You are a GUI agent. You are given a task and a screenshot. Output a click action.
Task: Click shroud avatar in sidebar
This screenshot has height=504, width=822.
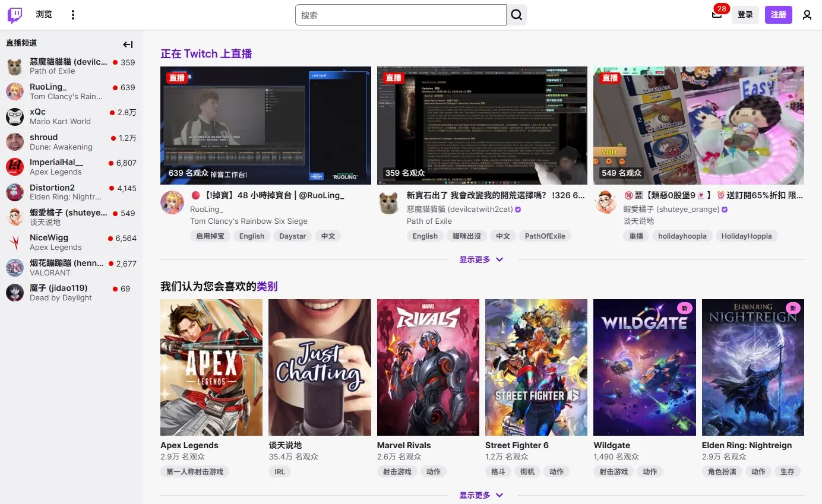(15, 142)
